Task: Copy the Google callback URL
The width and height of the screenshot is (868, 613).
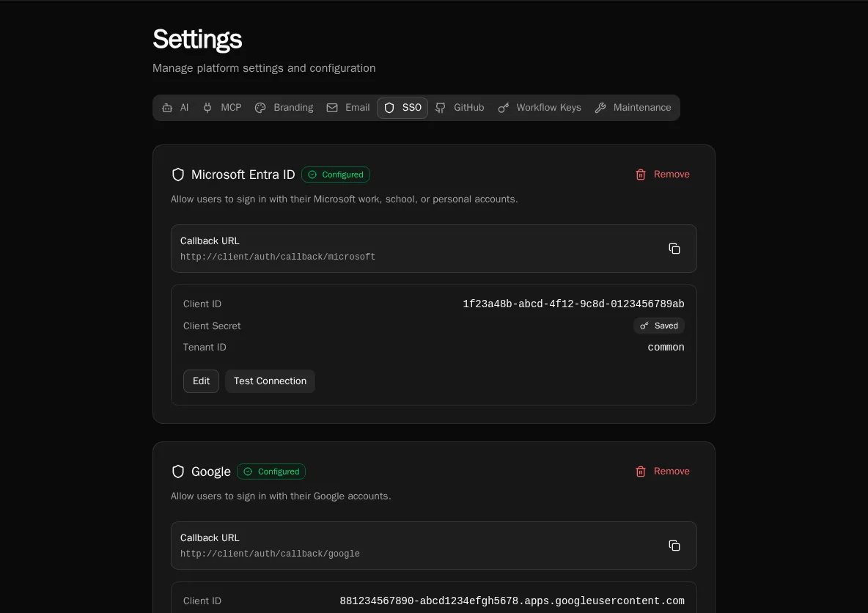Action: pos(674,546)
